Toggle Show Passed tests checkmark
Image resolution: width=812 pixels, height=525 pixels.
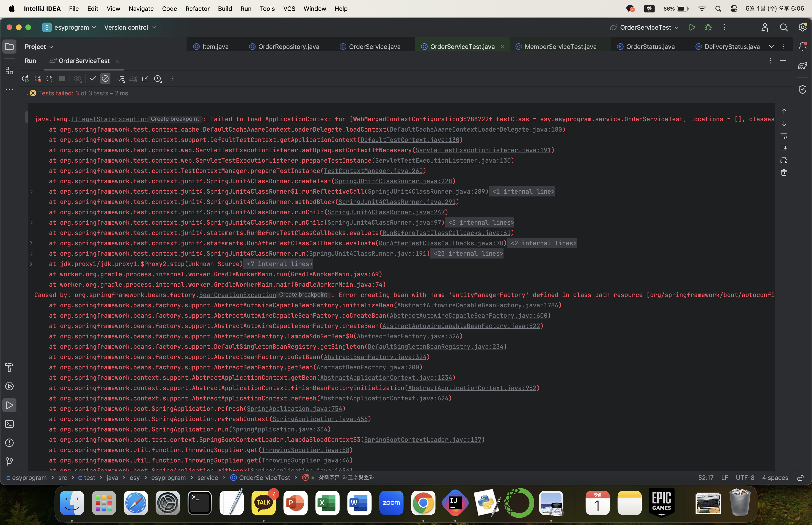(x=93, y=79)
